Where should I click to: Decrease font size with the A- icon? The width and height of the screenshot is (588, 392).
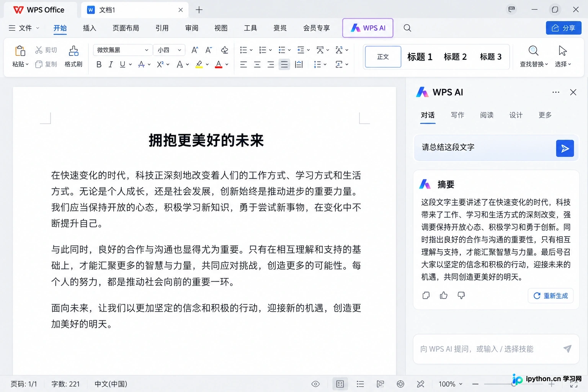[x=209, y=50]
